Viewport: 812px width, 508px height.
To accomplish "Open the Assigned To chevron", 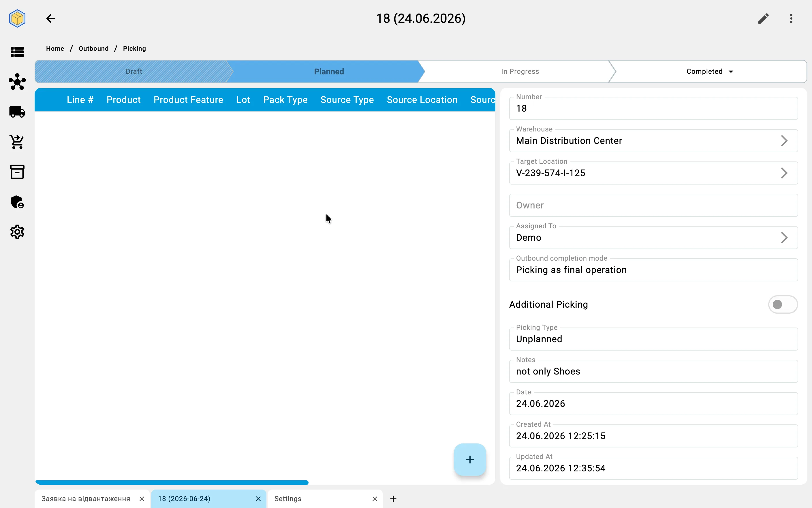I will coord(784,238).
